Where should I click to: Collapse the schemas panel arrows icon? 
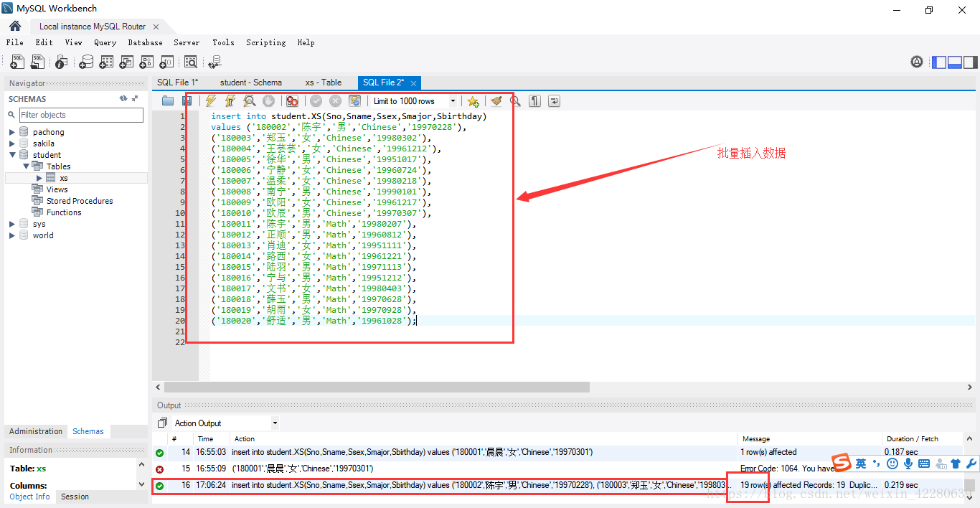(x=135, y=99)
